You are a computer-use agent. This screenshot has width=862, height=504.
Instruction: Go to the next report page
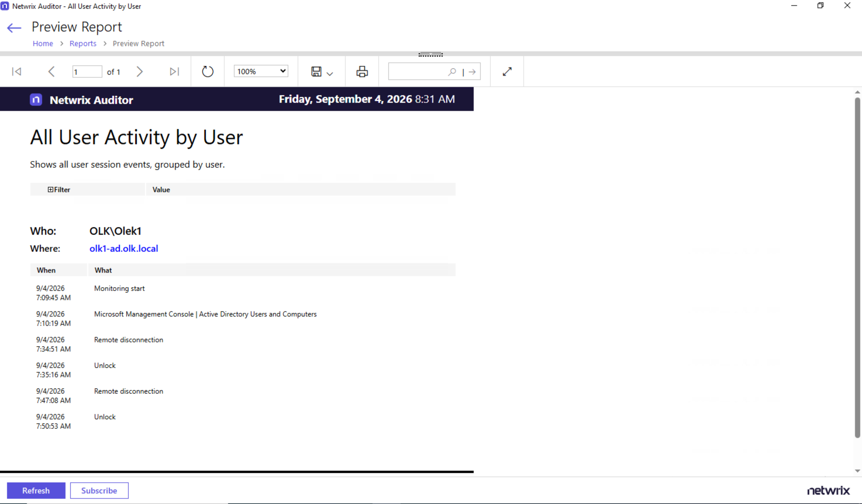pyautogui.click(x=139, y=72)
